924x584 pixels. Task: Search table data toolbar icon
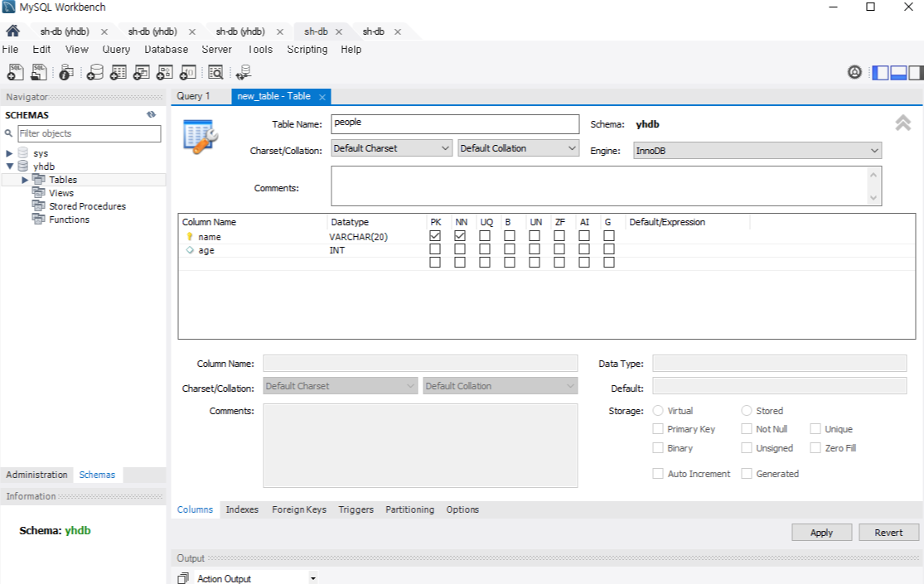tap(215, 72)
